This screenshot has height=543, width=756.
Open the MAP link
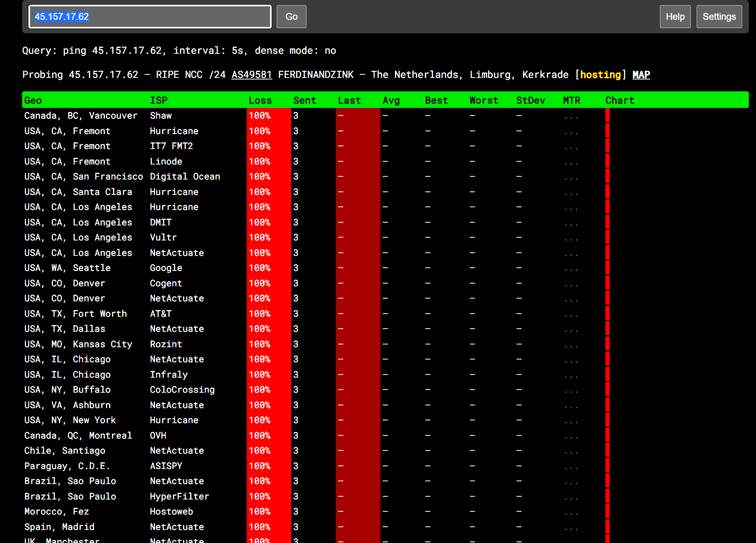641,75
